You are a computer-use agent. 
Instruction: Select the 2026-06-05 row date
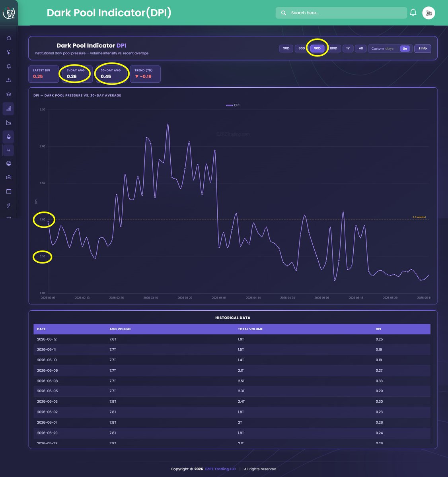coord(47,391)
